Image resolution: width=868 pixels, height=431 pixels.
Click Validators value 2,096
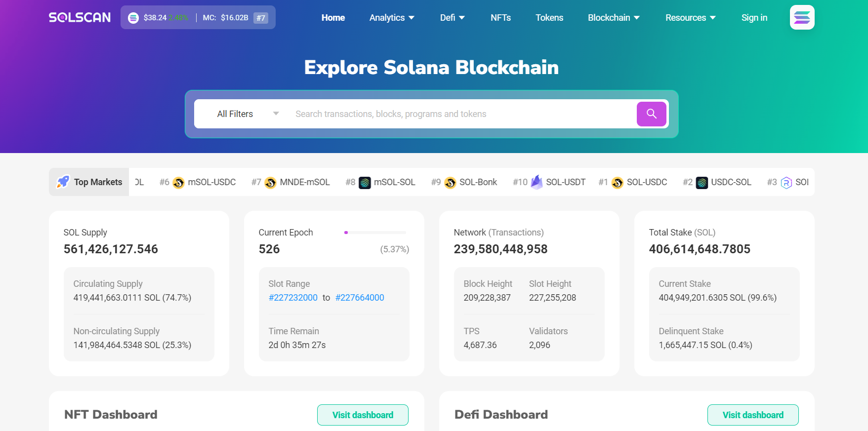click(x=539, y=345)
